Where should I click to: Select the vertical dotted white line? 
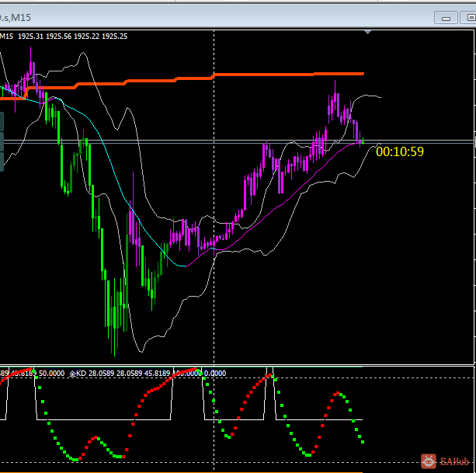coord(214,197)
